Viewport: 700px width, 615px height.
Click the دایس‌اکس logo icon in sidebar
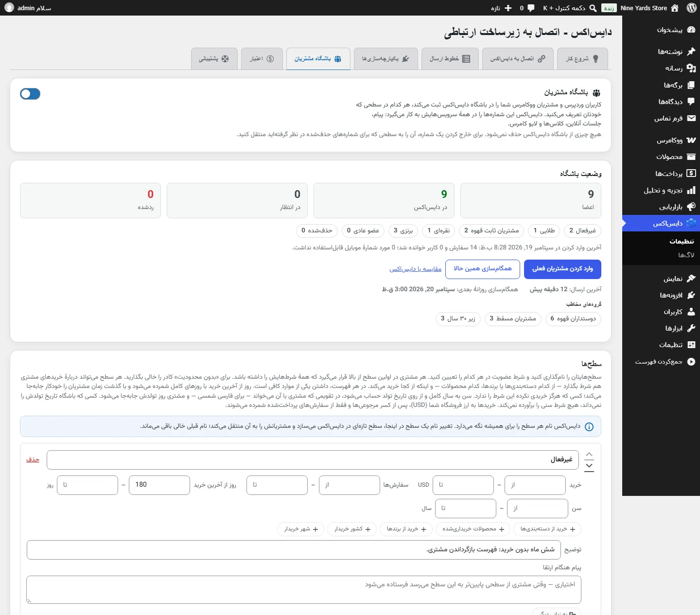coord(691,223)
